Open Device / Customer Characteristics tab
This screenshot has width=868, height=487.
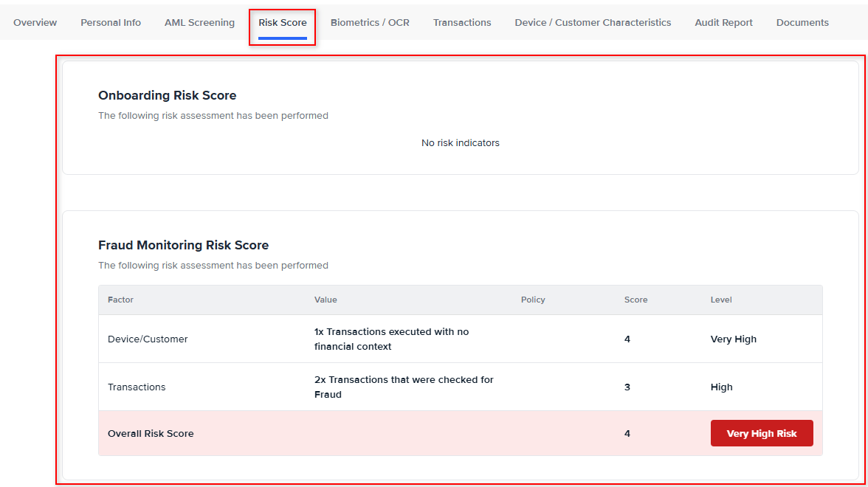pos(593,22)
